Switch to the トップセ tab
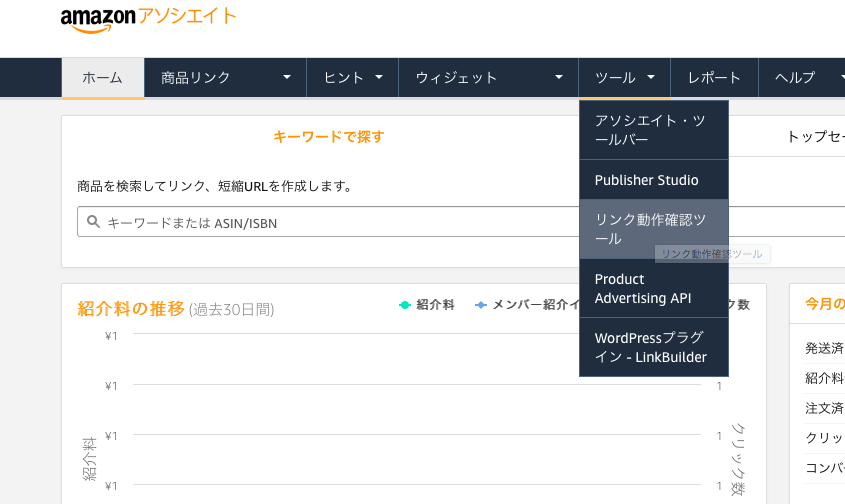Image resolution: width=845 pixels, height=504 pixels. pos(815,137)
